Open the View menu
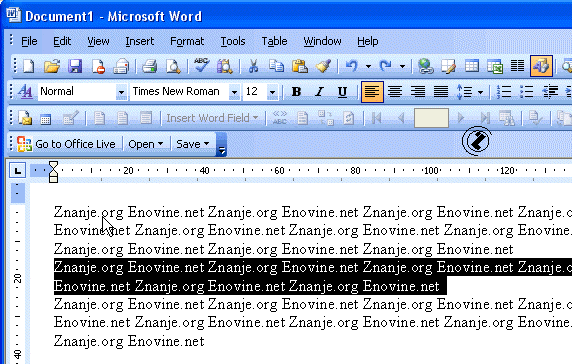Viewport: 572px width, 364px height. 98,41
